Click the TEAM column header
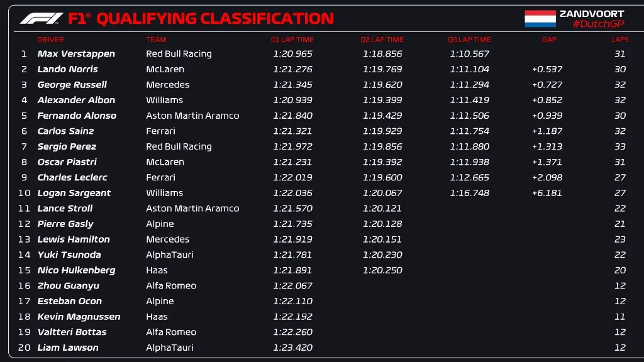The image size is (644, 362). (156, 40)
